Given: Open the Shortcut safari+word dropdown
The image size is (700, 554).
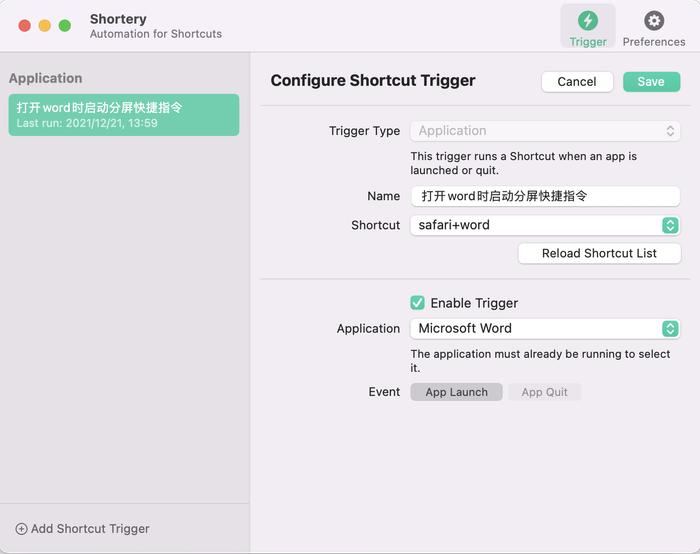Looking at the screenshot, I should click(545, 225).
